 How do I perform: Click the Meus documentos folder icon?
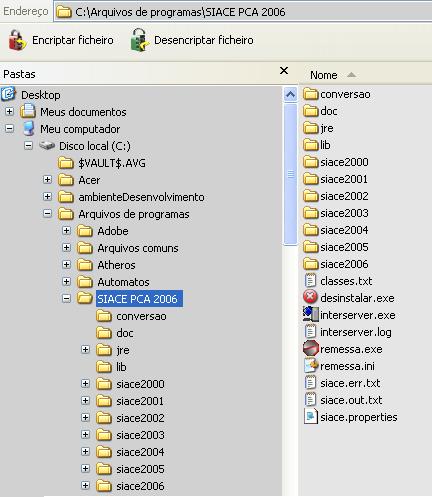(x=28, y=111)
